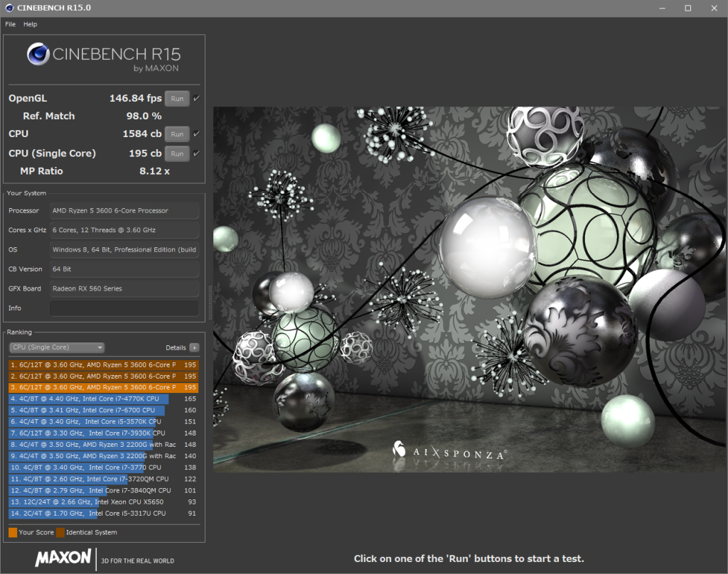Image resolution: width=728 pixels, height=574 pixels.
Task: Click the 146.84 fps OpenGL score
Action: tap(136, 98)
